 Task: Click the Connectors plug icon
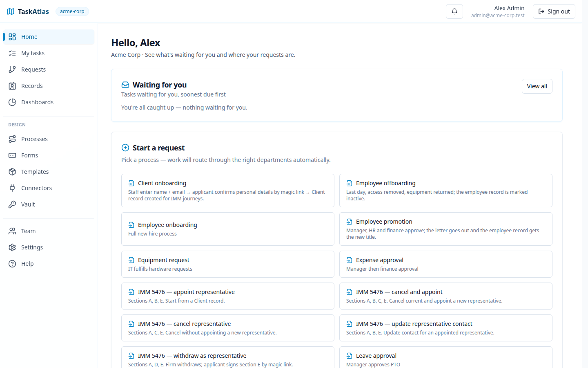[x=12, y=188]
